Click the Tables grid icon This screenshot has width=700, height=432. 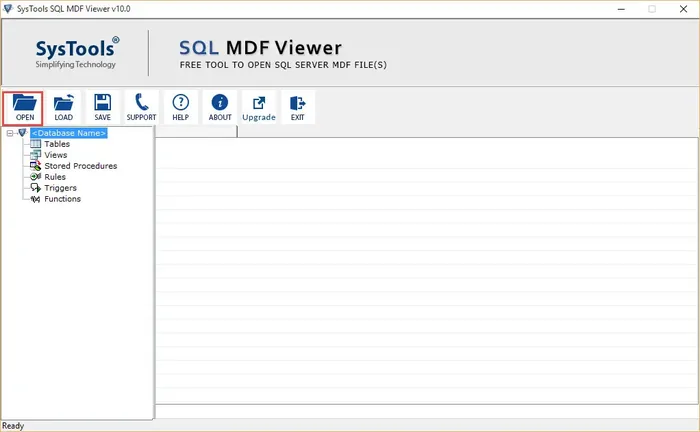(35, 144)
